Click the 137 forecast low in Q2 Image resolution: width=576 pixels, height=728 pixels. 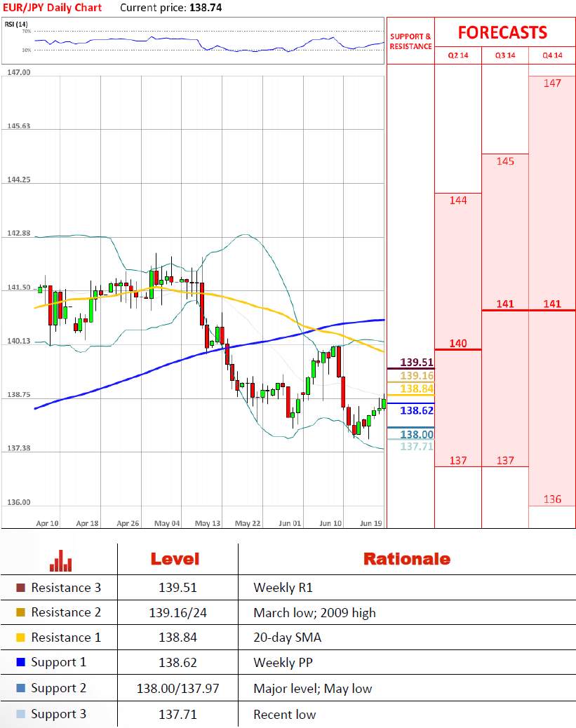tap(458, 461)
